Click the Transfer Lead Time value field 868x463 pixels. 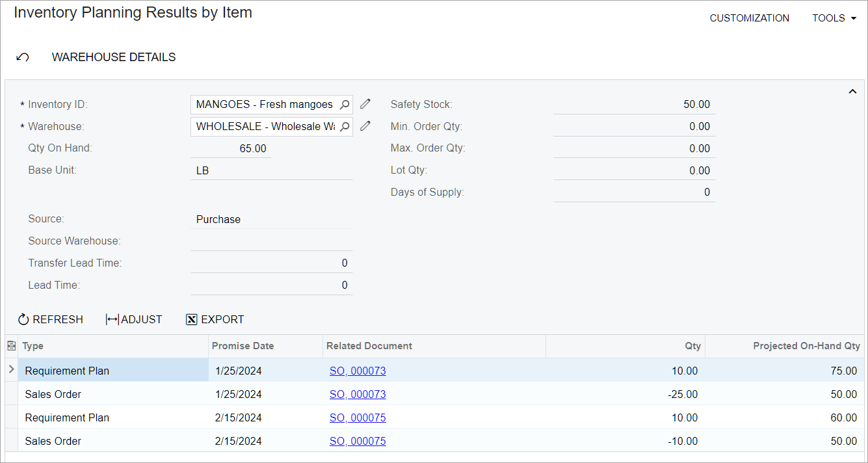pyautogui.click(x=271, y=263)
